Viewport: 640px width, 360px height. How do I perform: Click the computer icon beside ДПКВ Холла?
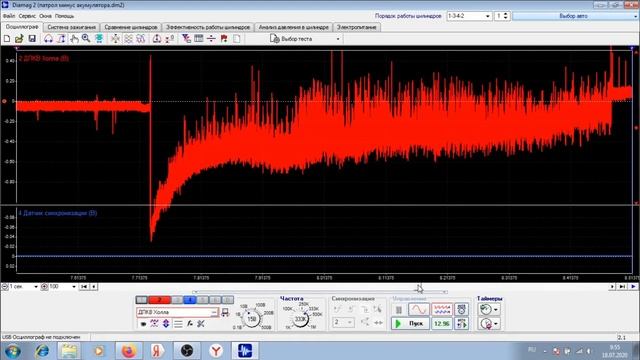point(225,312)
